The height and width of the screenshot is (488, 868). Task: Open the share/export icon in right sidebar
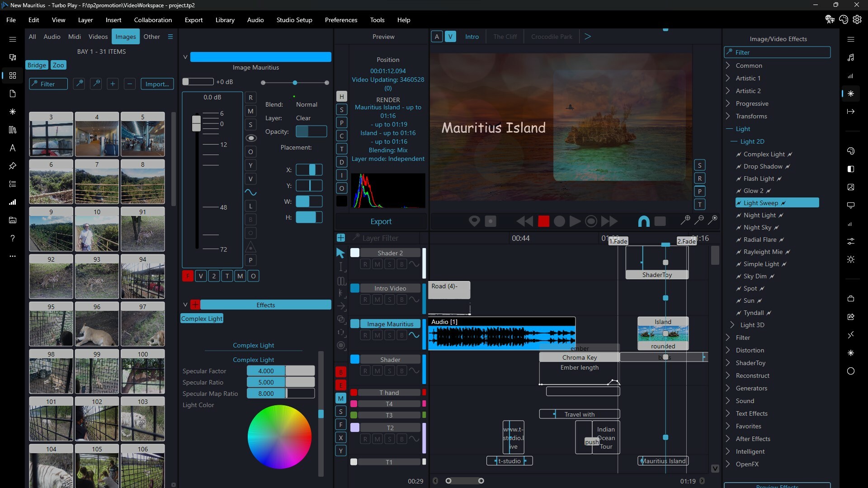pyautogui.click(x=852, y=317)
